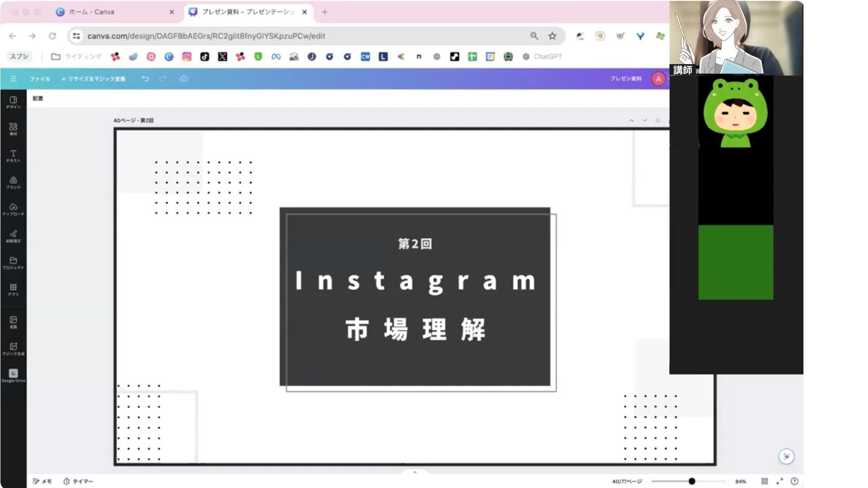Click the 40ページ - 第2回 page title
Viewport: 868px width, 488px height.
click(x=133, y=121)
